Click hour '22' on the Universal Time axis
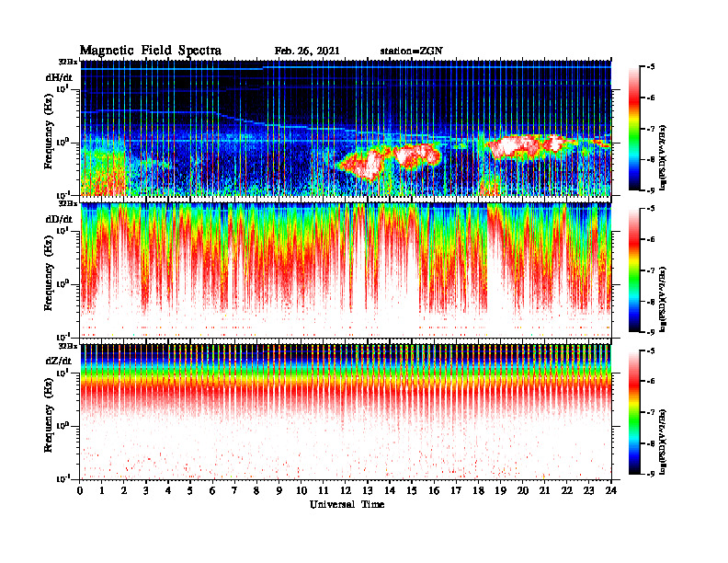The height and width of the screenshot is (563, 728). point(567,490)
